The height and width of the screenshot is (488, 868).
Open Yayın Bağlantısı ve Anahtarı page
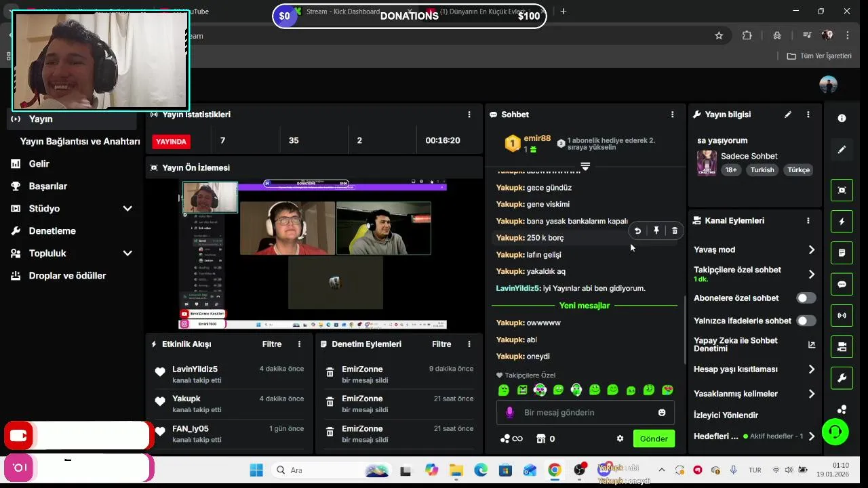(80, 141)
